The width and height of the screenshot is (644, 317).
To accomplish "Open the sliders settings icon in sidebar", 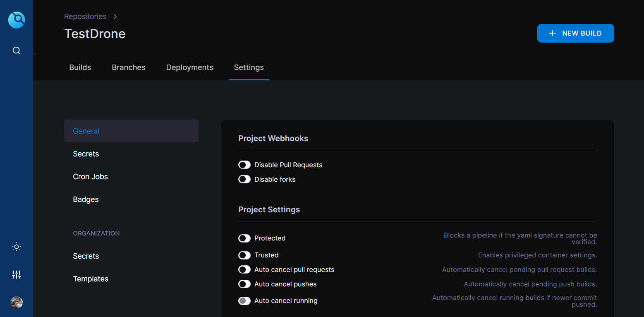I will (17, 274).
